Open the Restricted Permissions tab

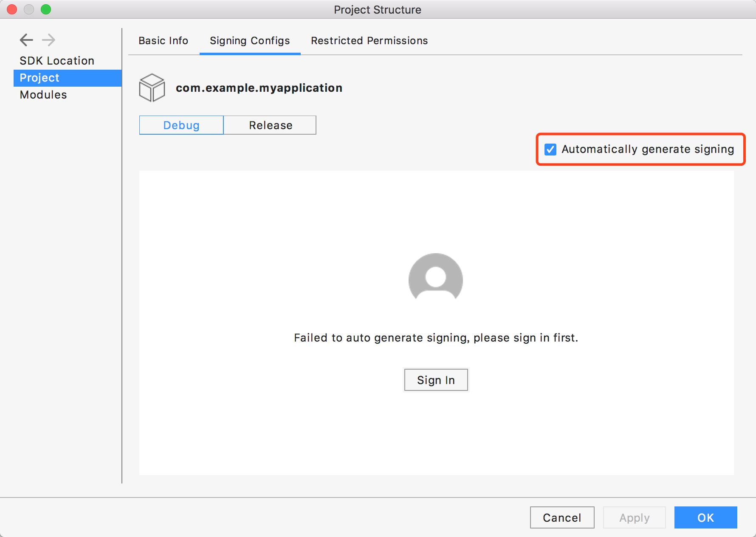(x=369, y=41)
